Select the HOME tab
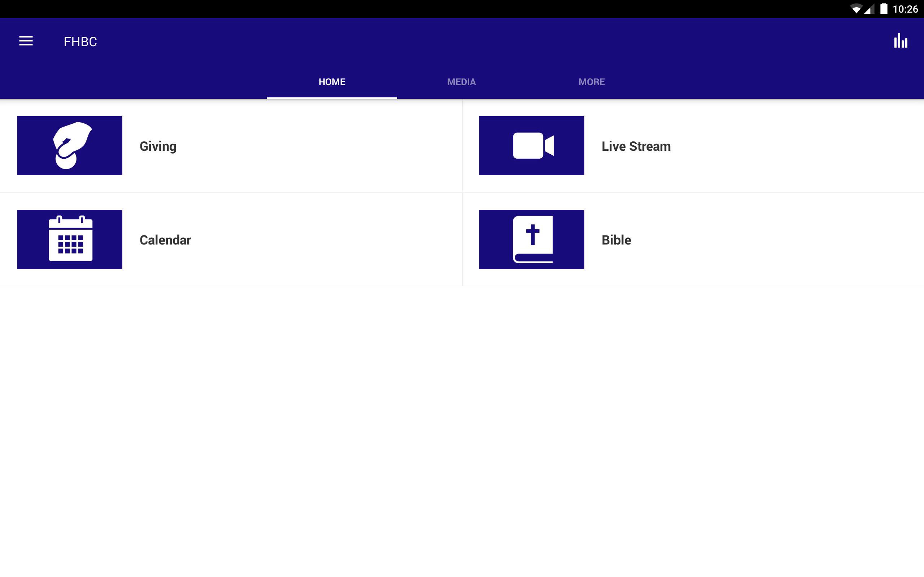The width and height of the screenshot is (924, 577). [332, 82]
